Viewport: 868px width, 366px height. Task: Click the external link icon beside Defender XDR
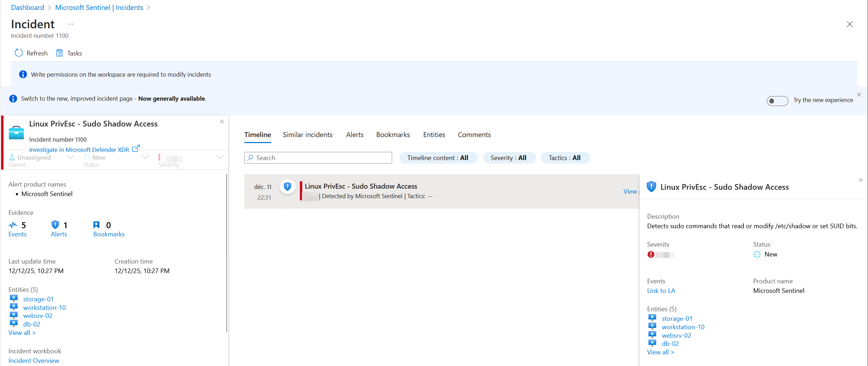coord(136,149)
